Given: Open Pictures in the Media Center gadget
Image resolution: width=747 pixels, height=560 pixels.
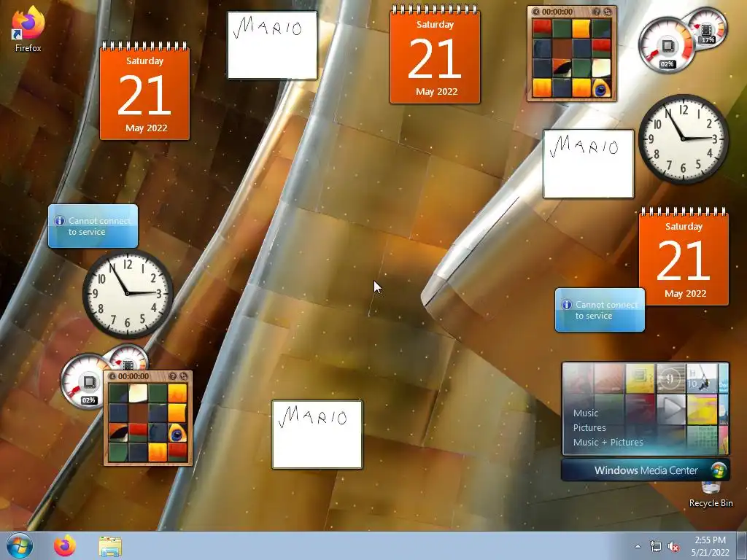Looking at the screenshot, I should 589,427.
